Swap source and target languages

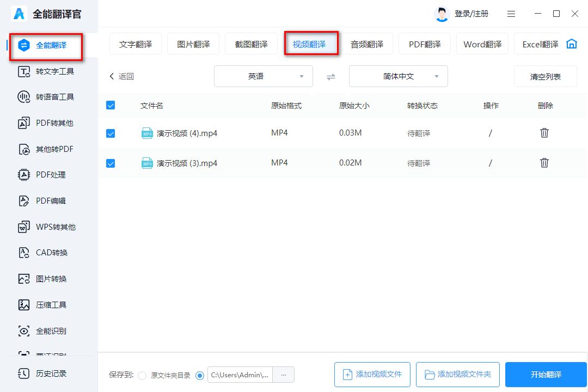(331, 77)
